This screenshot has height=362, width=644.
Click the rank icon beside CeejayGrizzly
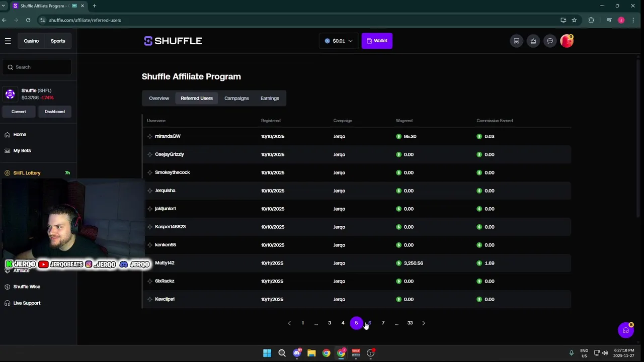coord(150,154)
